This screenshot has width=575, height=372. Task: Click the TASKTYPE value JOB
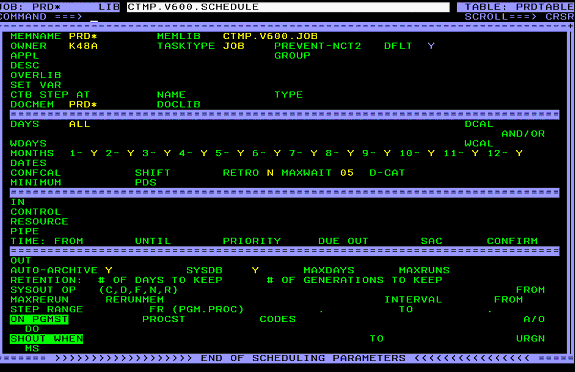[x=234, y=46]
